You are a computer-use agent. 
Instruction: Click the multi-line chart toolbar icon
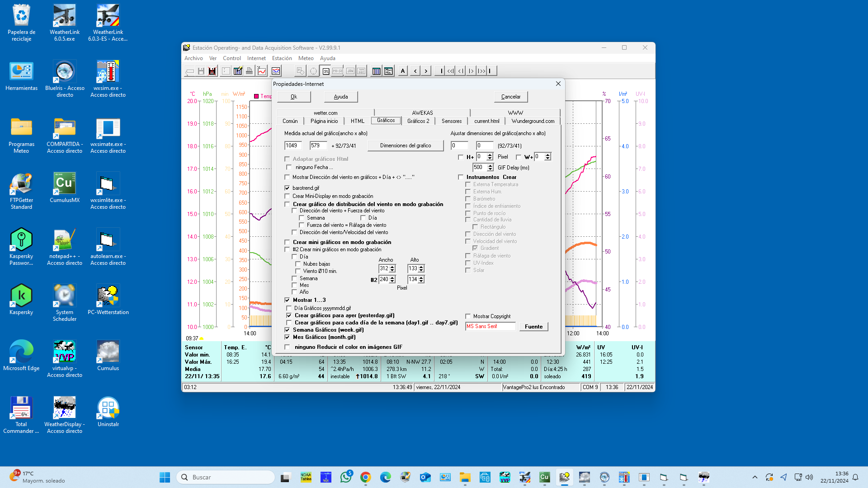click(276, 71)
